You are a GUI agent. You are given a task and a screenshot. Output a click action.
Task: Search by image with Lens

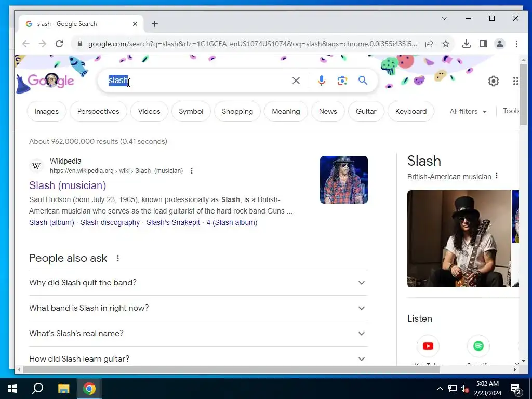coord(342,81)
